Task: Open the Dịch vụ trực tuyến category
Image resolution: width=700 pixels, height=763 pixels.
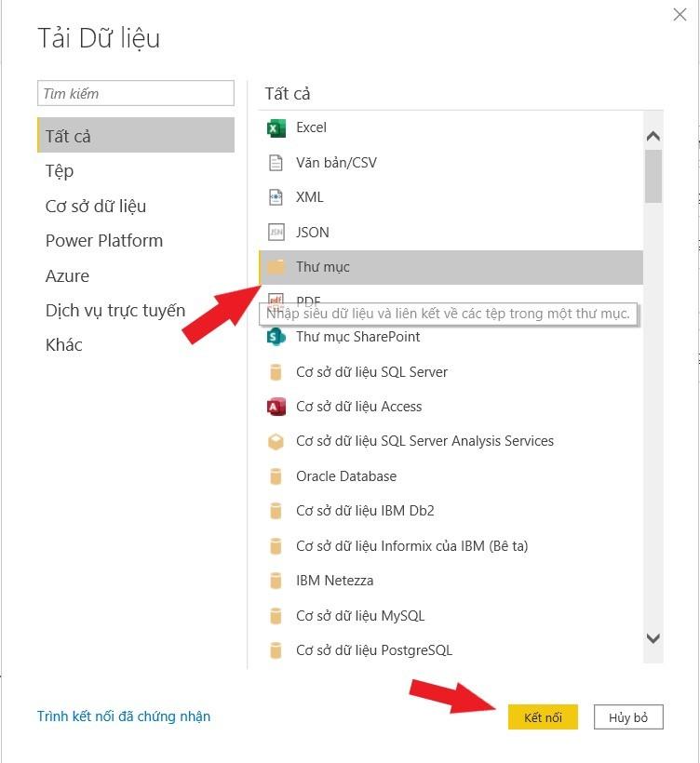Action: click(x=136, y=311)
